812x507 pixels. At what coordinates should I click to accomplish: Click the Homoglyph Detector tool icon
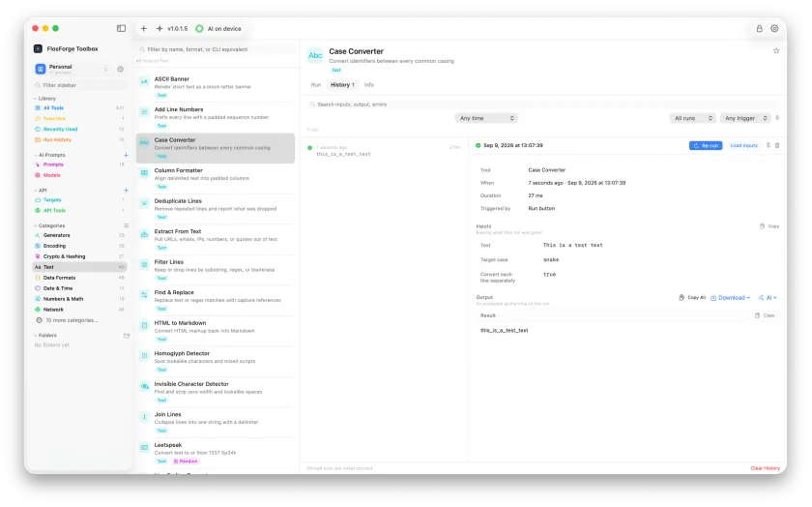click(144, 357)
